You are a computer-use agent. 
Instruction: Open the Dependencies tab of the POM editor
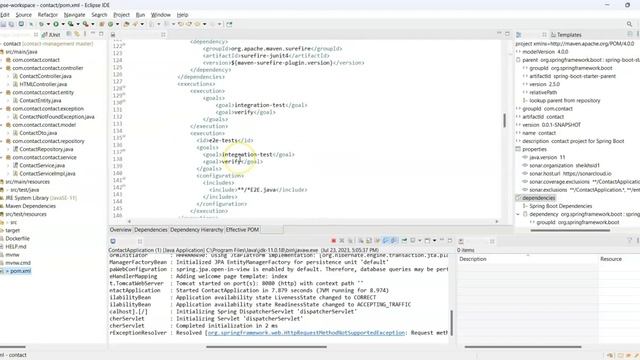(x=151, y=230)
